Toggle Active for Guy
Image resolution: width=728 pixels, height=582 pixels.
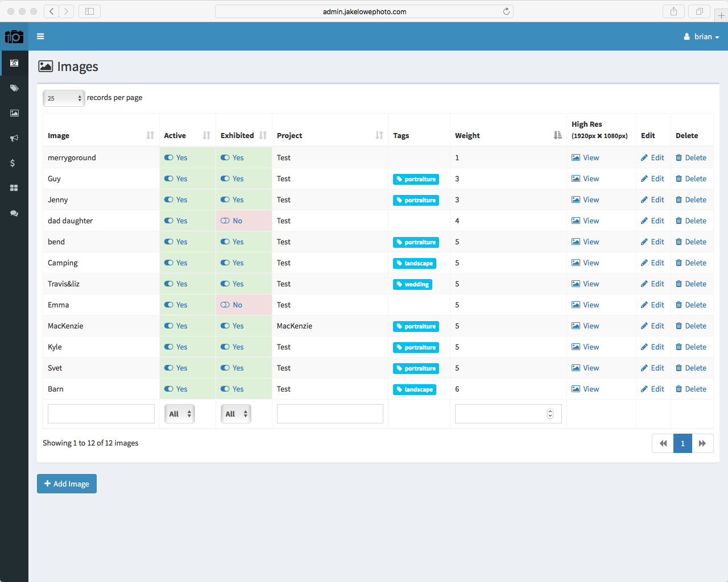[176, 178]
